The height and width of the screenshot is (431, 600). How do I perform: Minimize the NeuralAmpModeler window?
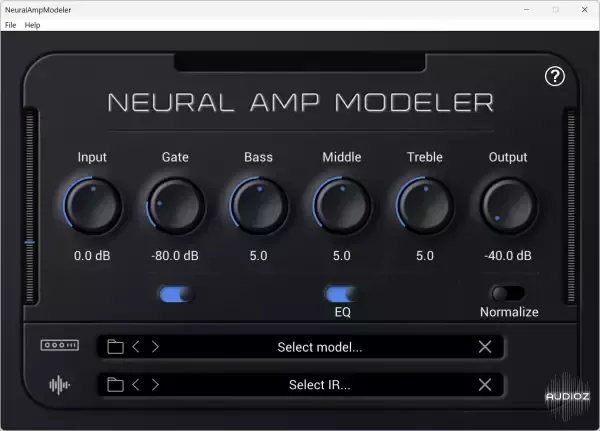[527, 10]
